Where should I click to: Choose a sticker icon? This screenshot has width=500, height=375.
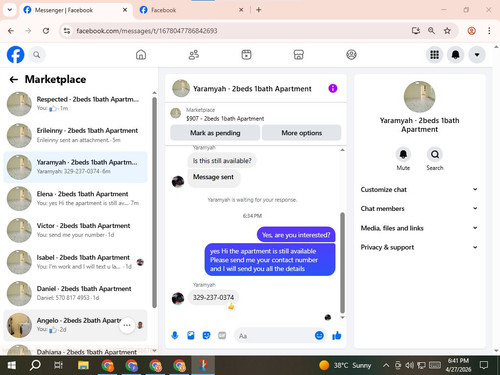coord(206,335)
